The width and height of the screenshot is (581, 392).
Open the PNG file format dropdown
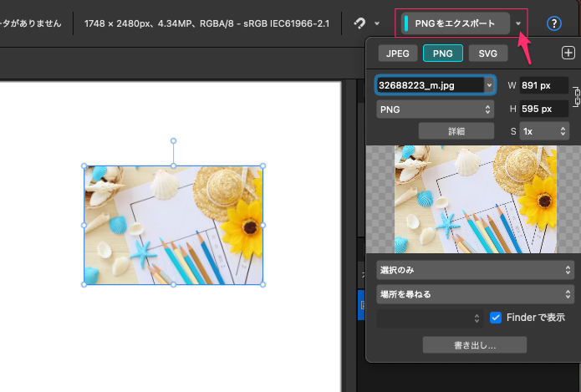point(436,109)
